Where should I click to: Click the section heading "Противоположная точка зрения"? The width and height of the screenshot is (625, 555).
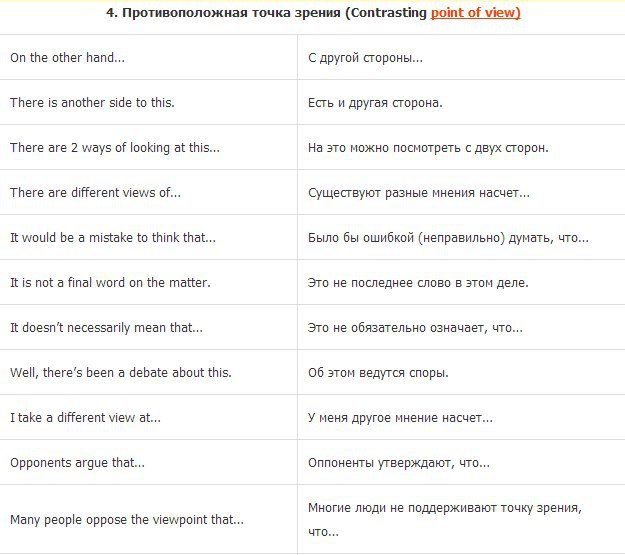point(235,14)
